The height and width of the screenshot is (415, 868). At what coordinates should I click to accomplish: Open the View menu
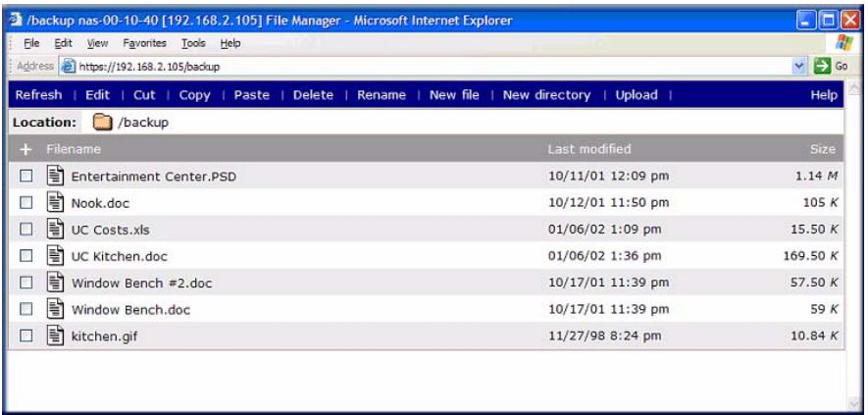pos(97,43)
